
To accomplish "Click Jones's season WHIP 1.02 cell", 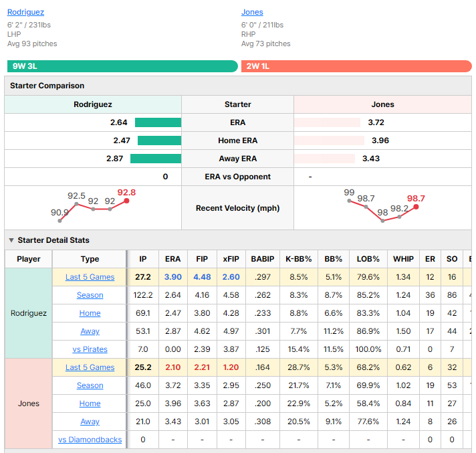I will 403,385.
